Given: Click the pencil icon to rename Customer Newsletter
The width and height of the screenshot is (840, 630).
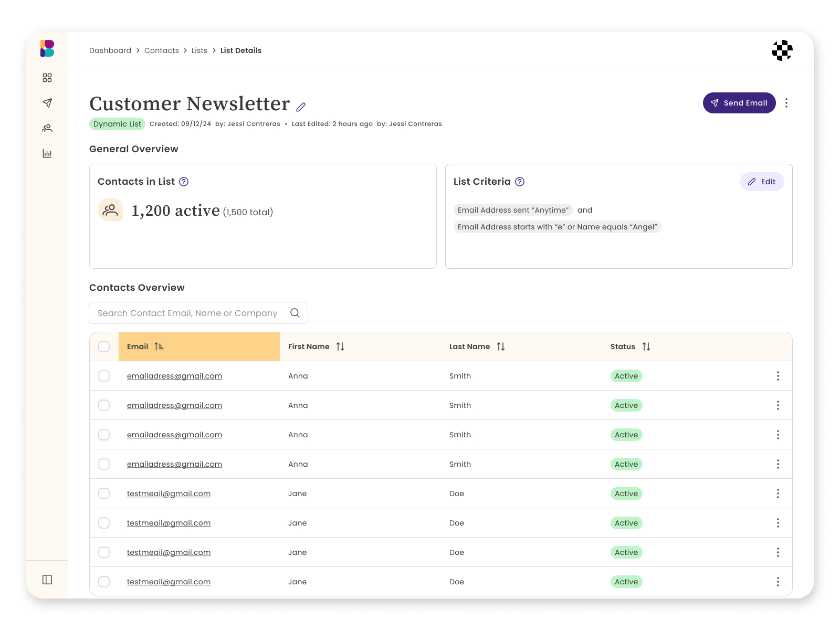Looking at the screenshot, I should coord(301,107).
